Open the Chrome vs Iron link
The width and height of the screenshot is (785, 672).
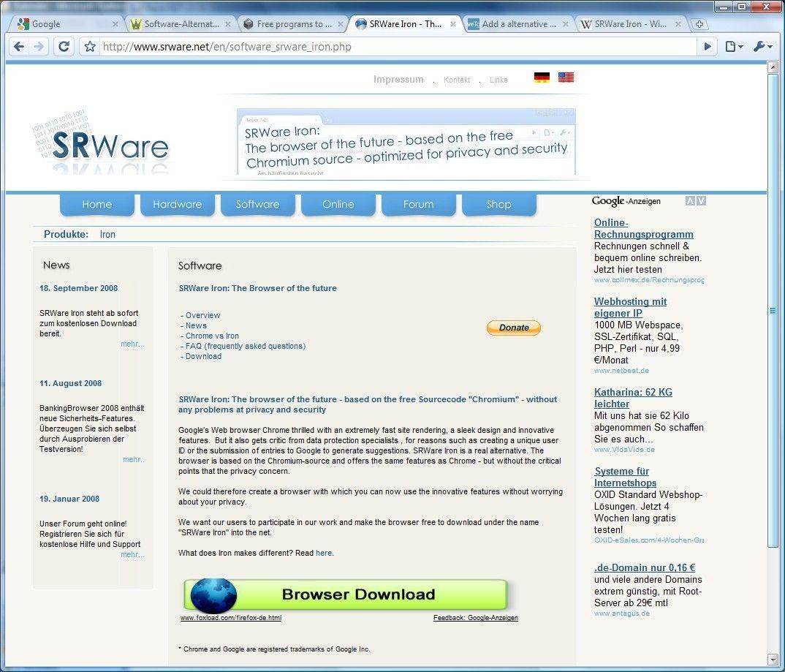pos(212,336)
